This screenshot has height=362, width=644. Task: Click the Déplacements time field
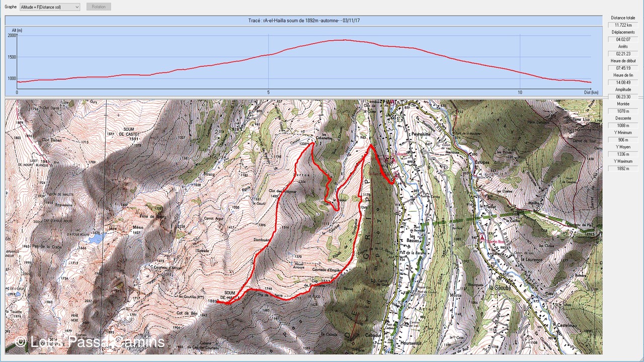(623, 39)
